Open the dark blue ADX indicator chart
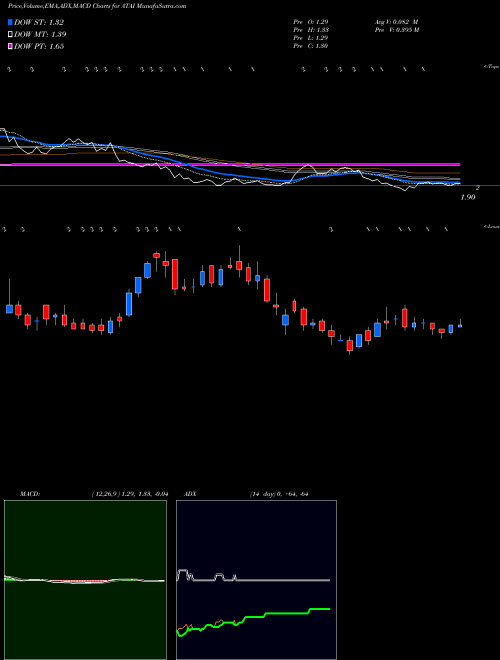The image size is (500, 660). [x=256, y=580]
